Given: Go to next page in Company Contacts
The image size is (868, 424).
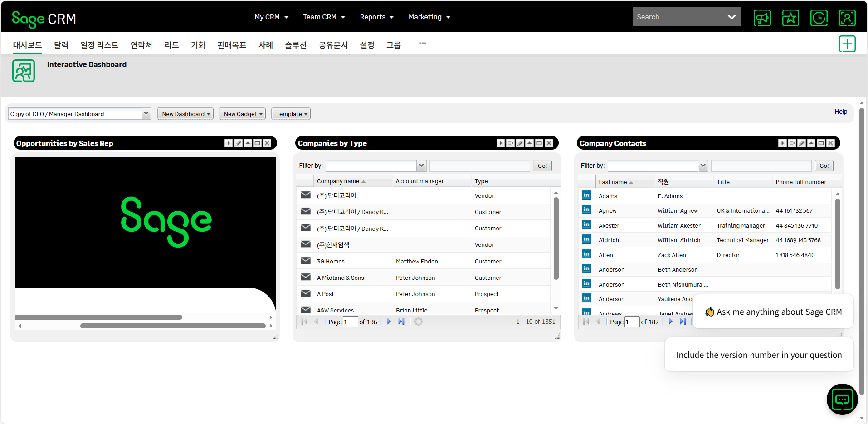Looking at the screenshot, I should click(670, 322).
